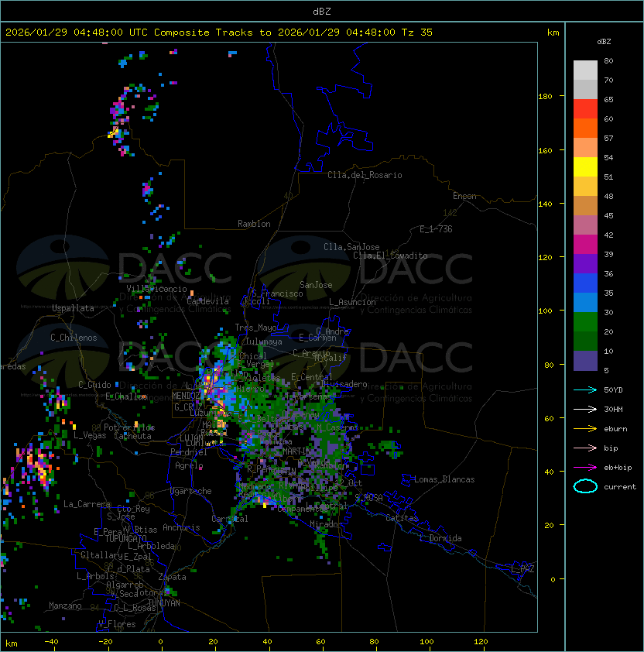Screen dimensions: 644x652
Task: Click the 'Anchoris' map label
Action: pos(181,527)
